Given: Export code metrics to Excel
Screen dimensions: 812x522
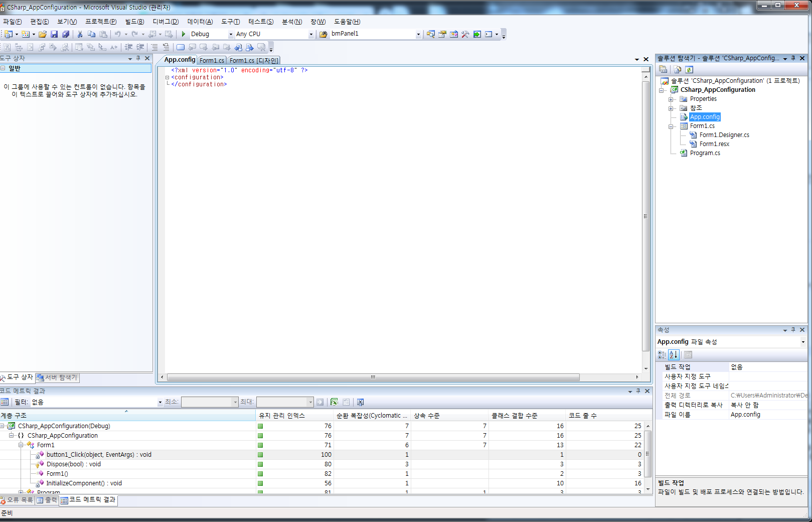Looking at the screenshot, I should point(334,402).
